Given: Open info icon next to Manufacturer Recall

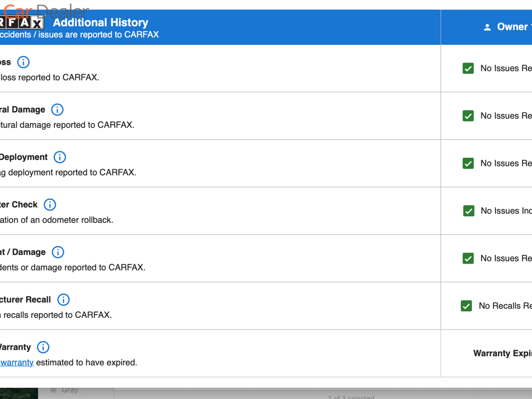Looking at the screenshot, I should (64, 300).
